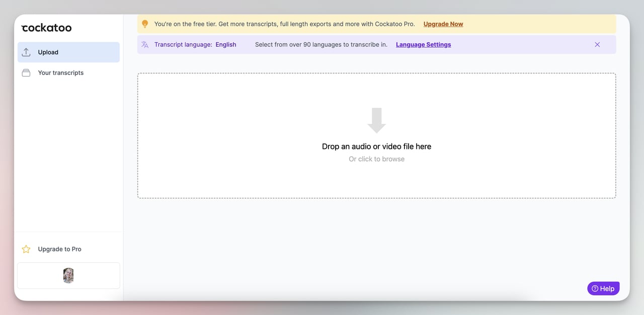Switch to Your transcripts

click(x=60, y=72)
